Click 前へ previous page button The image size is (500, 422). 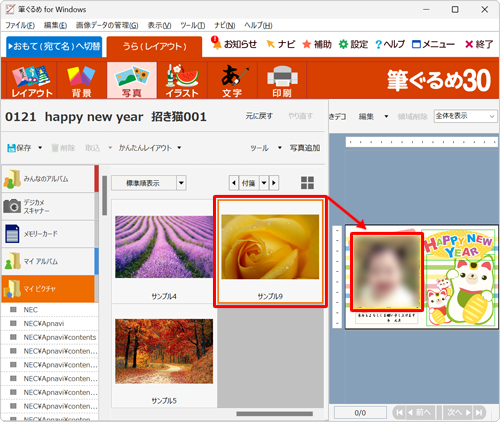(x=421, y=413)
